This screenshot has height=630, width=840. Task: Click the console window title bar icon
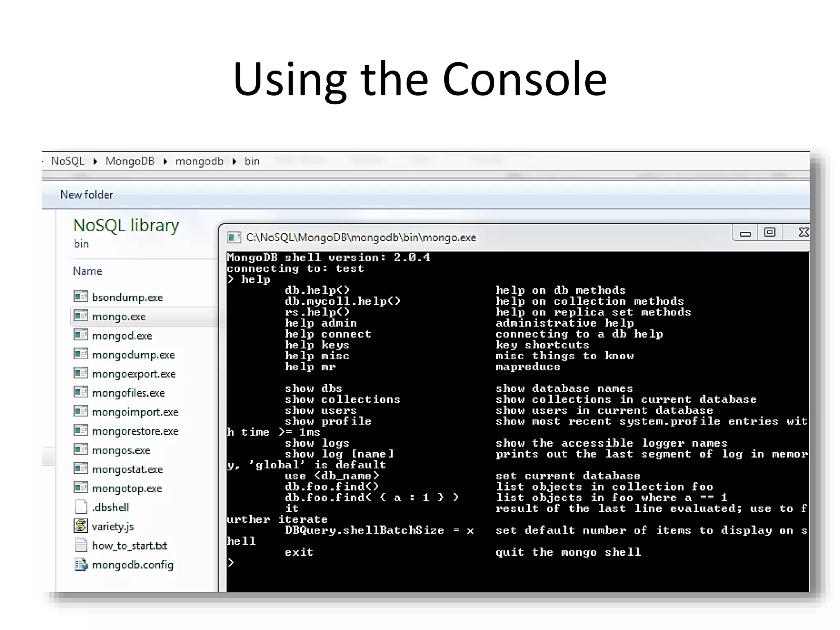tap(234, 237)
